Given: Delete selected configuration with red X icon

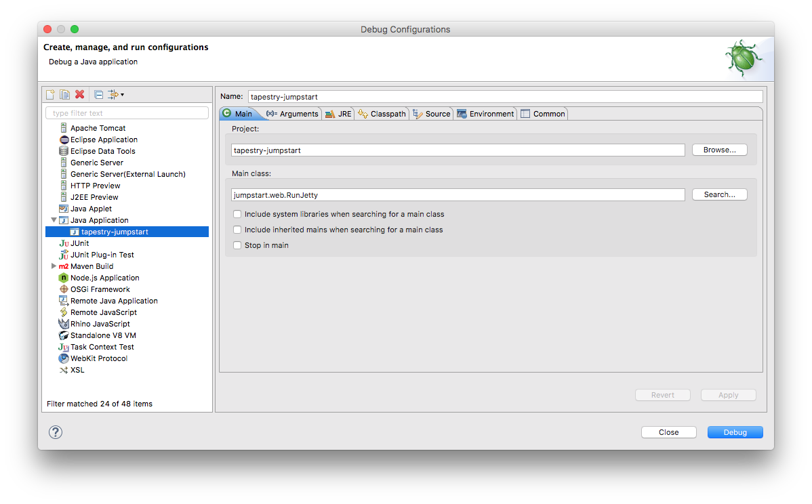Looking at the screenshot, I should [x=80, y=94].
